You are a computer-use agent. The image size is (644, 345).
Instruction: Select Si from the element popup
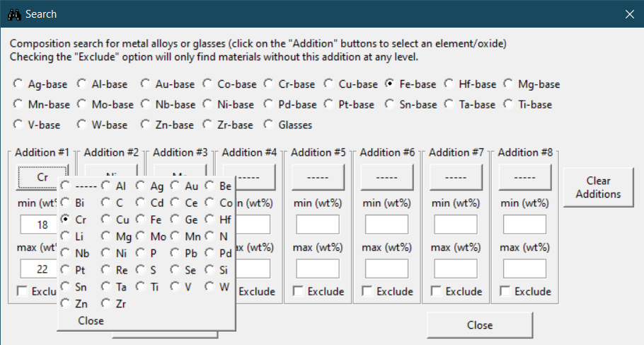pos(210,270)
